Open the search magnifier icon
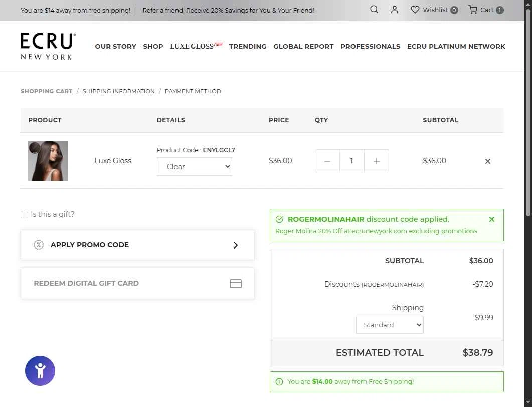 [374, 10]
